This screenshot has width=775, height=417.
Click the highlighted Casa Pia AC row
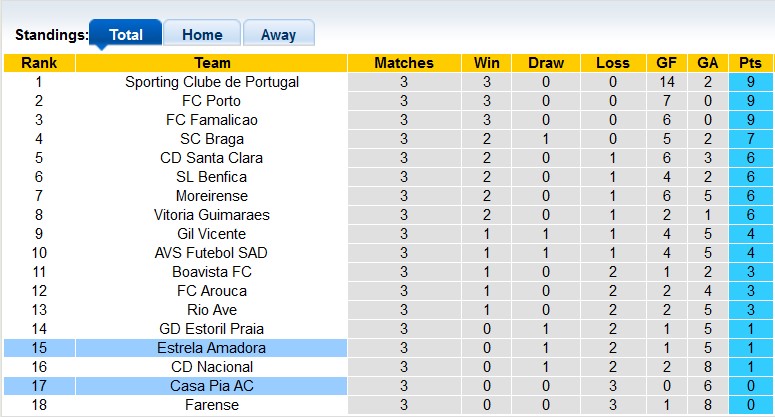[x=212, y=386]
